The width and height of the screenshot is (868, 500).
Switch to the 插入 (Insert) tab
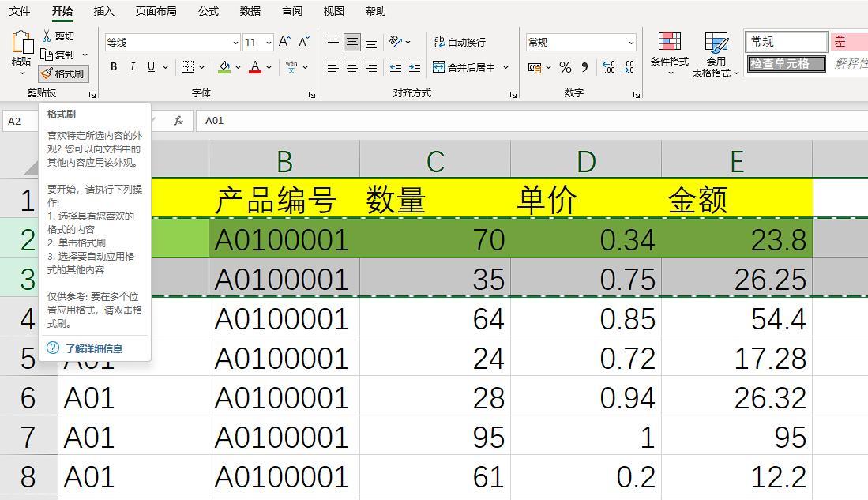(x=103, y=11)
